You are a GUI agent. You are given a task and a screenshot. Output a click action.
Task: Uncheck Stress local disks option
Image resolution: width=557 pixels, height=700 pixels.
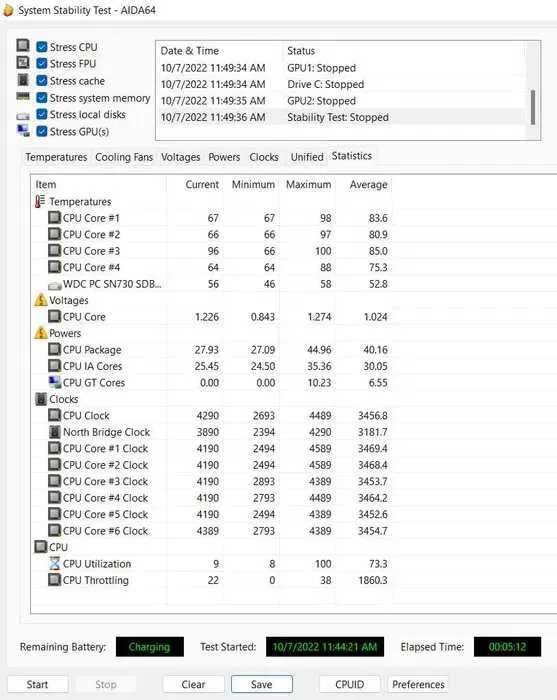[x=42, y=114]
